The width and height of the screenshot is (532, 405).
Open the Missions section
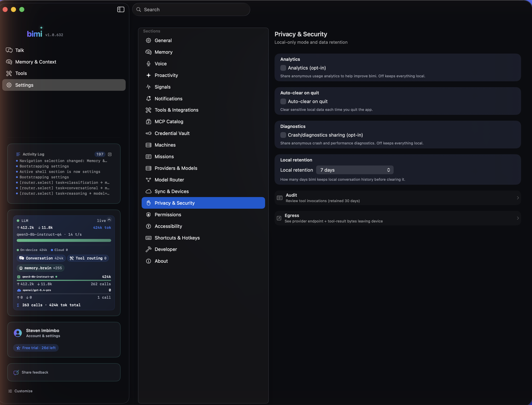pyautogui.click(x=203, y=157)
